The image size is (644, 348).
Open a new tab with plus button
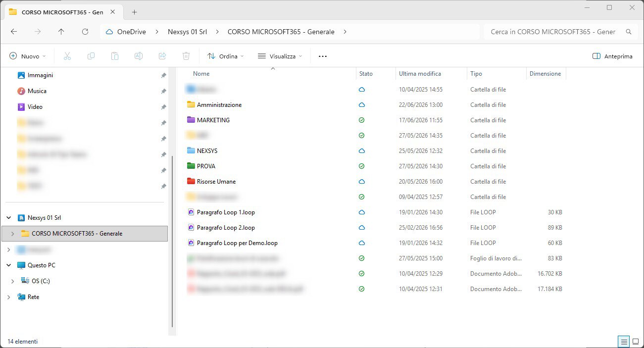coord(134,12)
